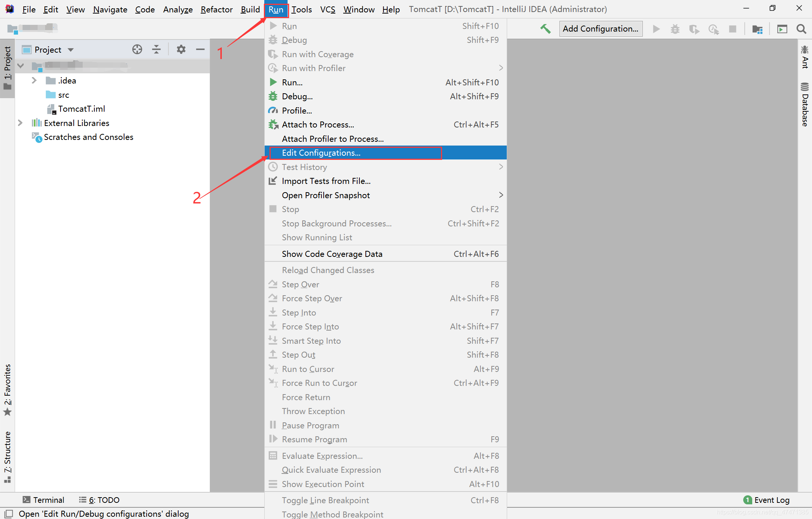Choose Profile... menu entry
This screenshot has height=519, width=812.
click(x=386, y=111)
